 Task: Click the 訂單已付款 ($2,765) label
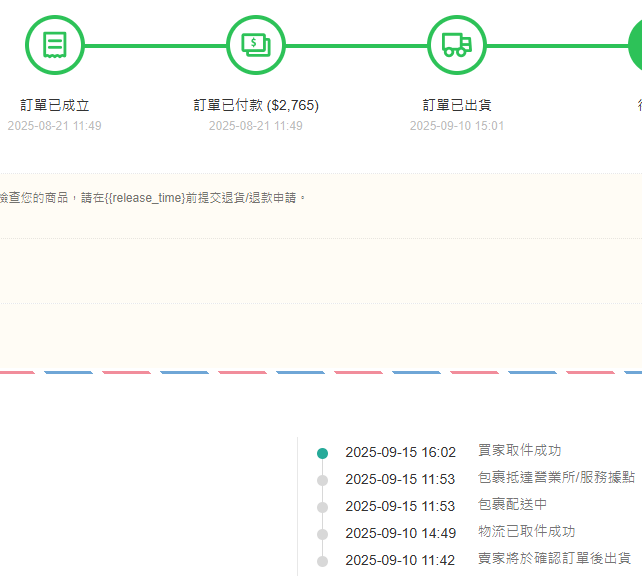256,105
